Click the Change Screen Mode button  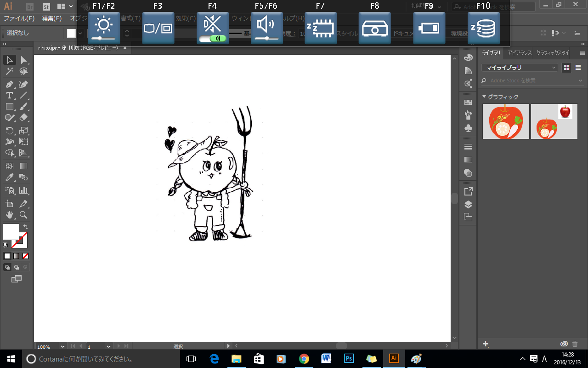pyautogui.click(x=17, y=279)
